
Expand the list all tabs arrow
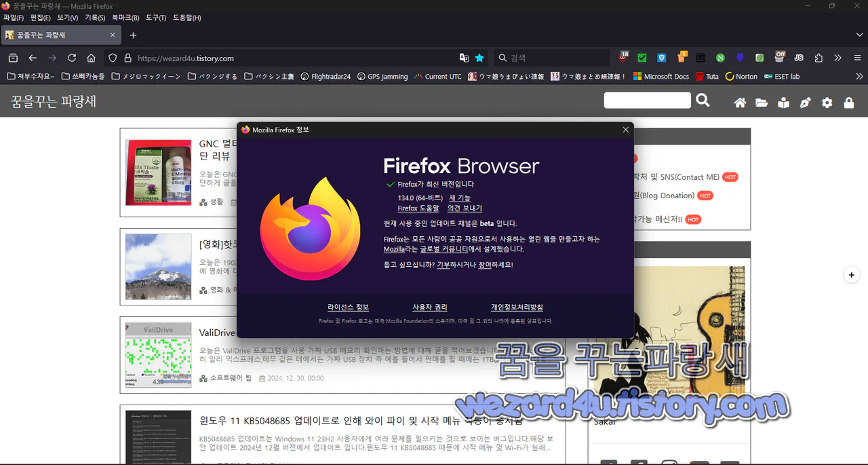tap(860, 35)
